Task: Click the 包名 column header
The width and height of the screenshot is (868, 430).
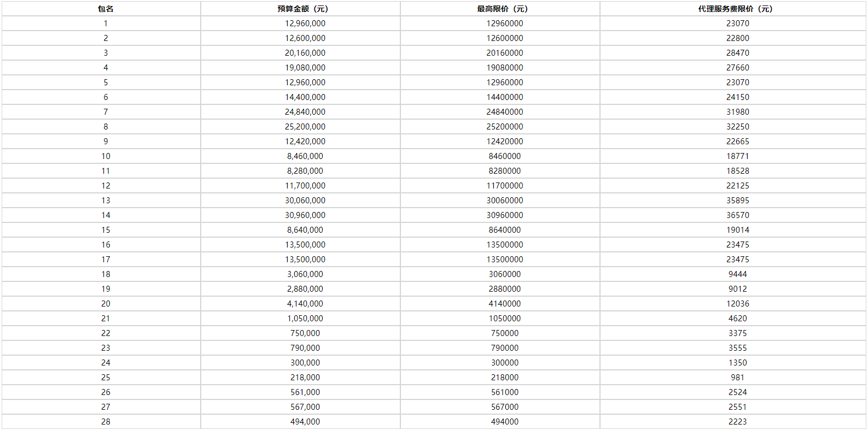Action: click(106, 9)
